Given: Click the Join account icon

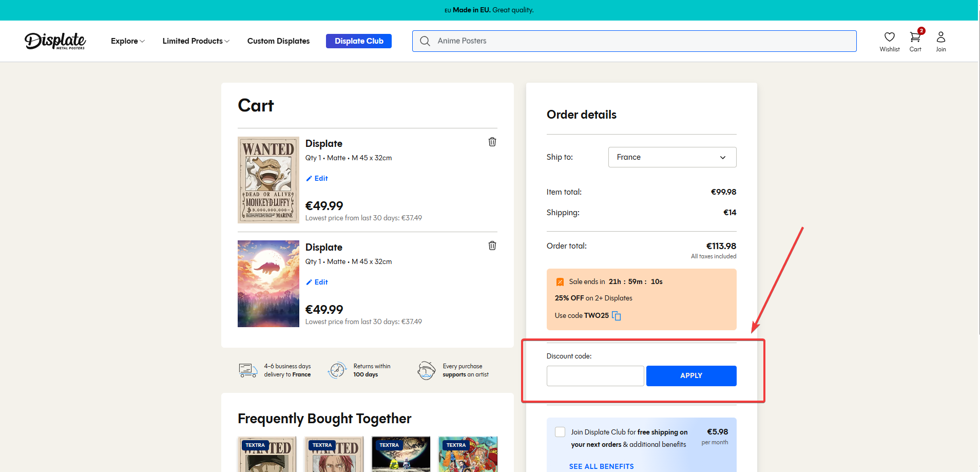Looking at the screenshot, I should pos(940,37).
